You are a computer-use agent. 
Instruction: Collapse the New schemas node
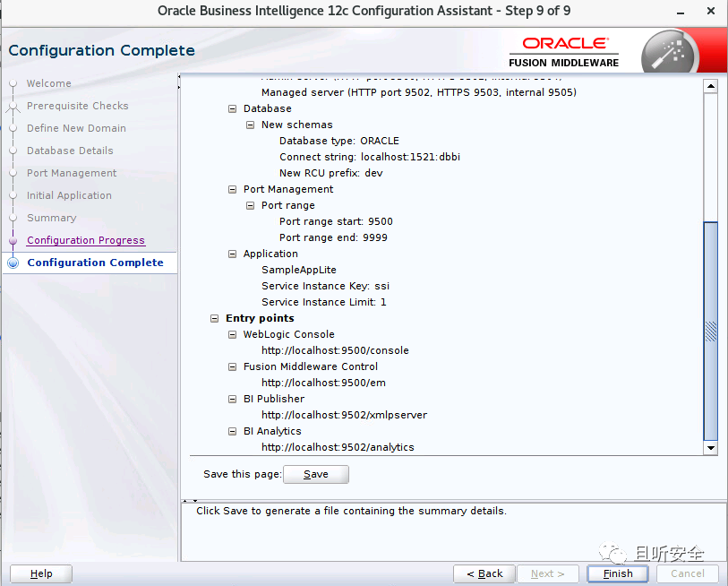coord(250,125)
